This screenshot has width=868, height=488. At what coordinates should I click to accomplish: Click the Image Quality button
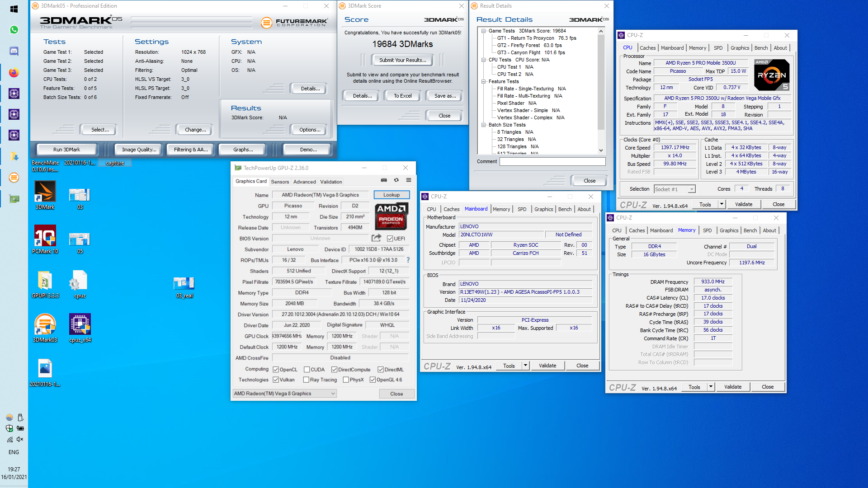point(139,150)
